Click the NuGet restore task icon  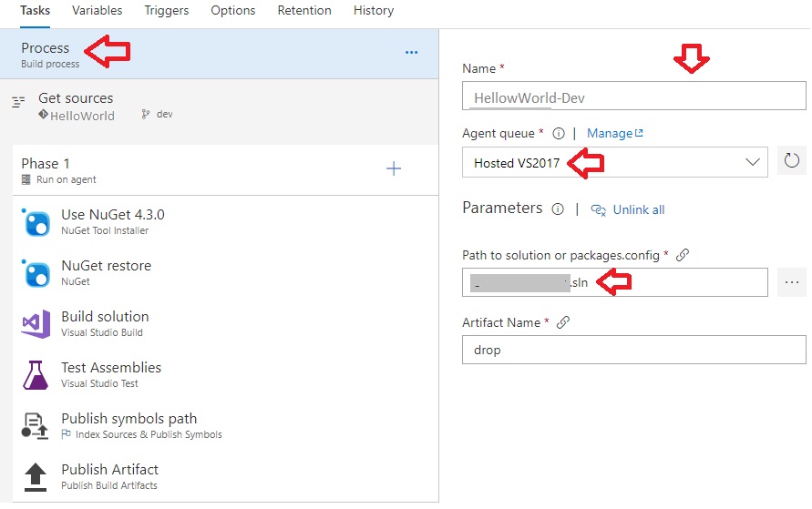tap(36, 273)
